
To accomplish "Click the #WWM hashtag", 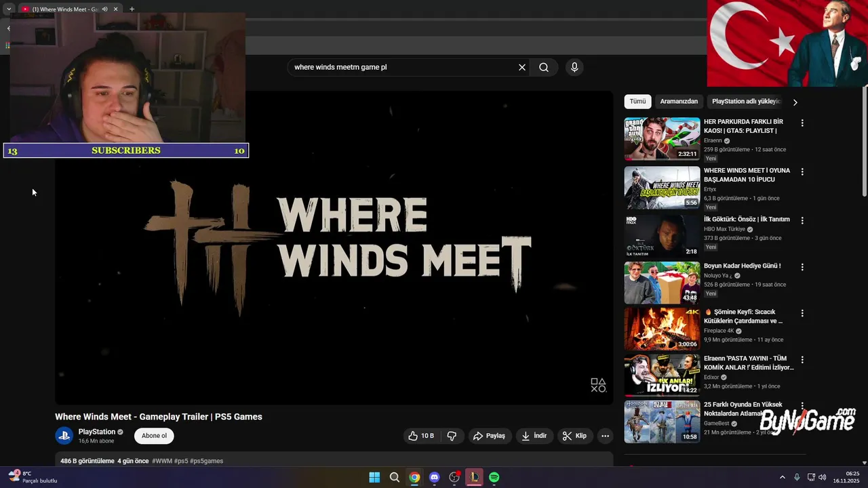I will pos(162,461).
